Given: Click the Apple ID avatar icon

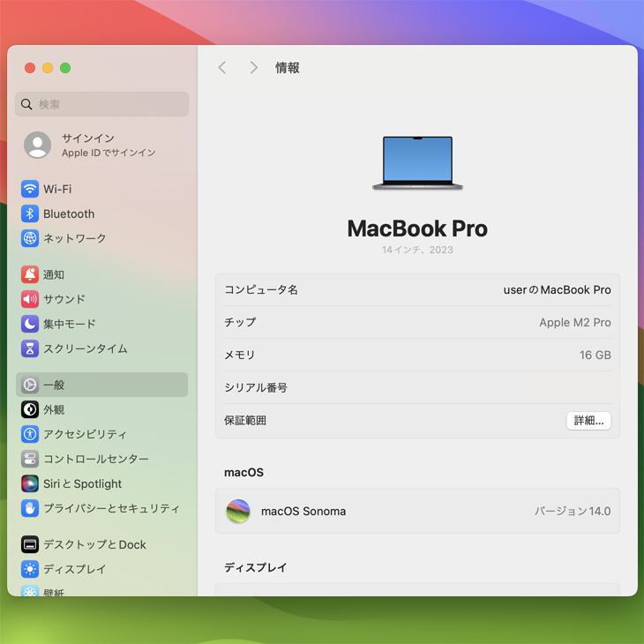Looking at the screenshot, I should [x=37, y=145].
